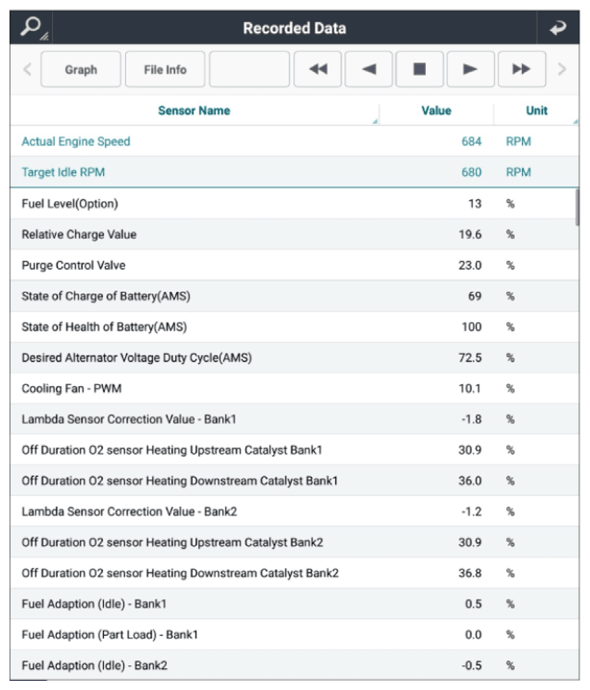Open the Graph view
This screenshot has height=690, width=590.
[81, 69]
